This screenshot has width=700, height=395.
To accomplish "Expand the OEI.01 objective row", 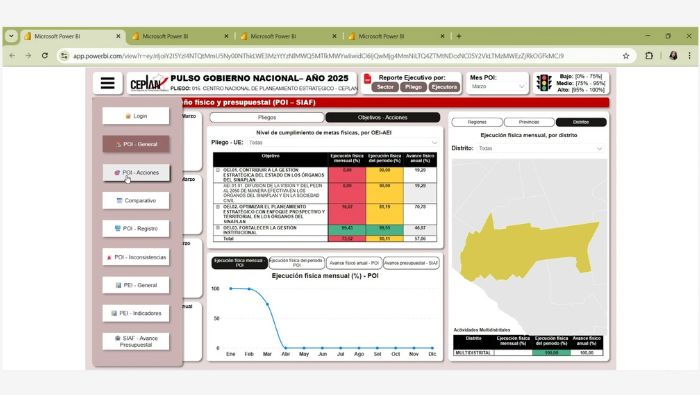I will [x=218, y=170].
